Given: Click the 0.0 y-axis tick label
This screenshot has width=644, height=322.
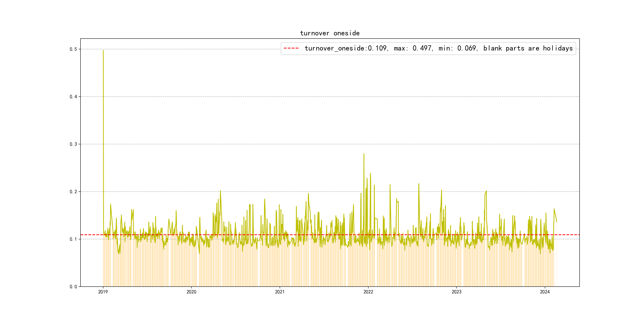Looking at the screenshot, I should coord(73,287).
